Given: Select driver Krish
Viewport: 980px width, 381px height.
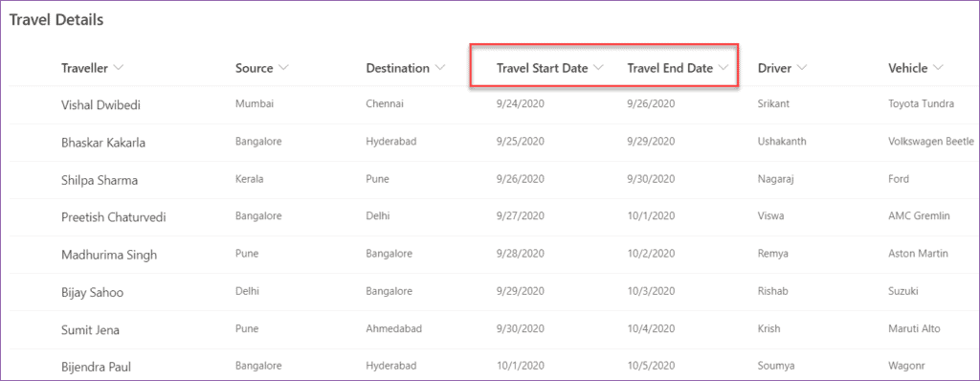Looking at the screenshot, I should (768, 327).
